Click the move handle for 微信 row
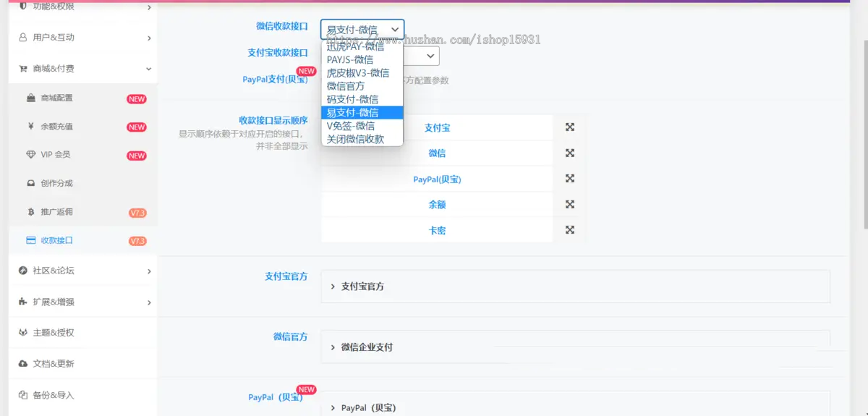Image resolution: width=868 pixels, height=416 pixels. pyautogui.click(x=570, y=153)
